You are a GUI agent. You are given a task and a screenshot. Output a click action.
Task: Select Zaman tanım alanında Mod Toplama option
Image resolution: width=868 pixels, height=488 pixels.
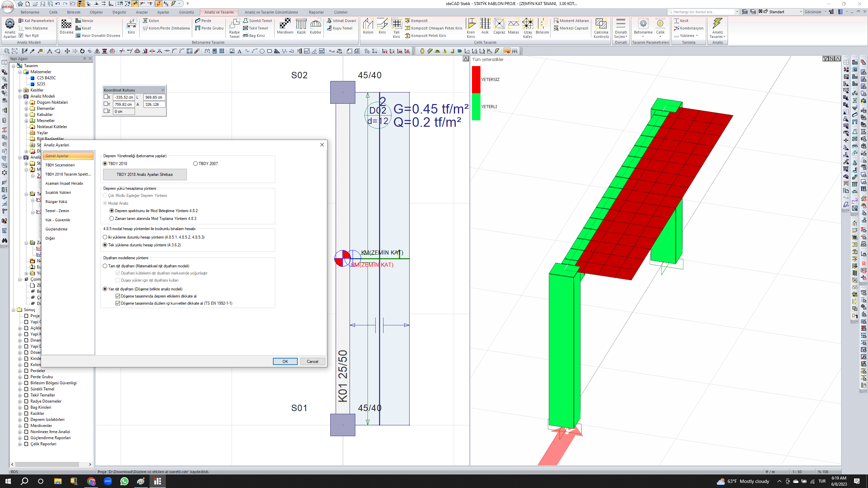pyautogui.click(x=112, y=219)
